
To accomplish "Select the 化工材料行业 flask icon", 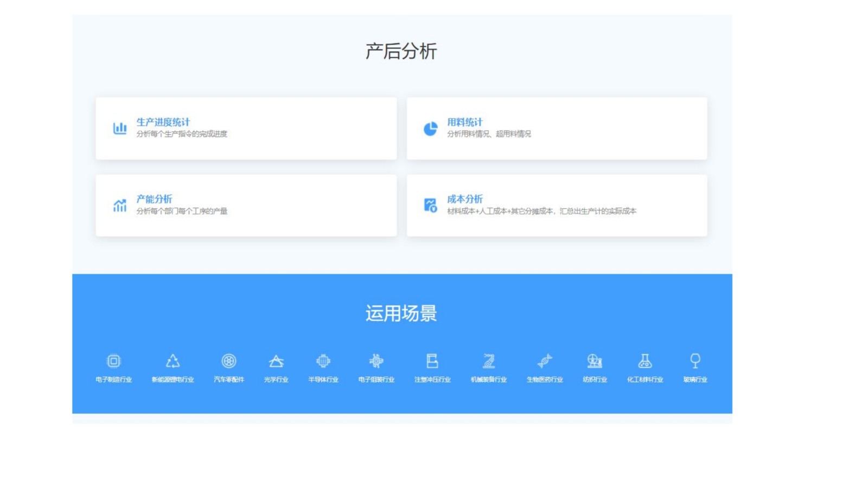I will click(x=645, y=361).
